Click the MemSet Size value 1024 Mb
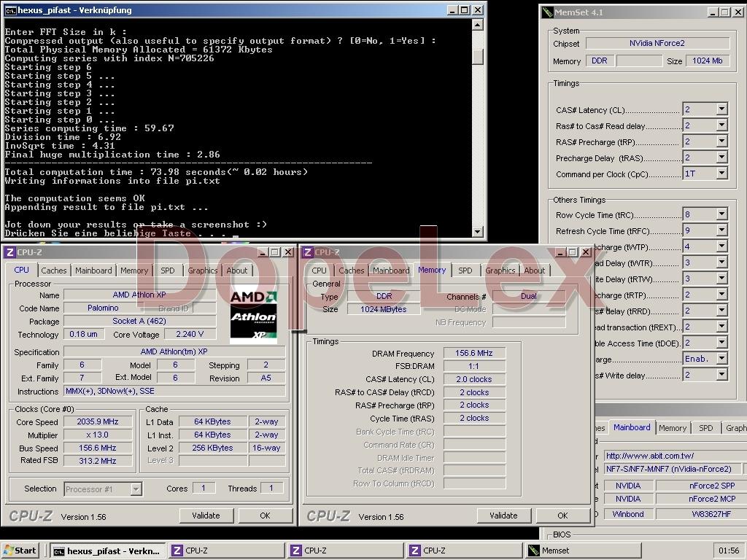 click(708, 61)
